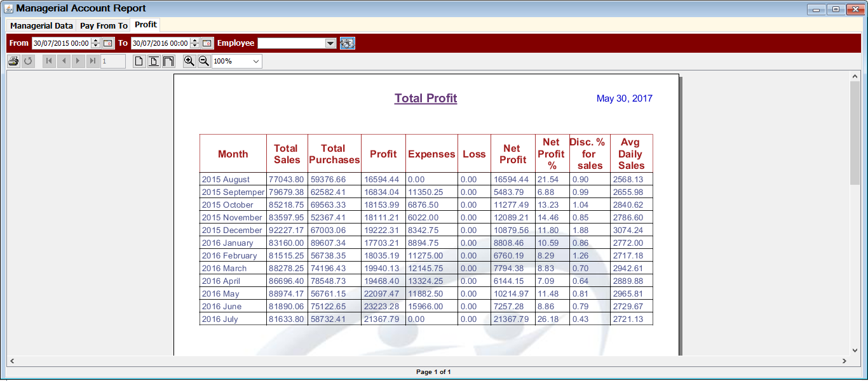868x381 pixels.
Task: Click the Avg Daily Sales header
Action: point(631,154)
